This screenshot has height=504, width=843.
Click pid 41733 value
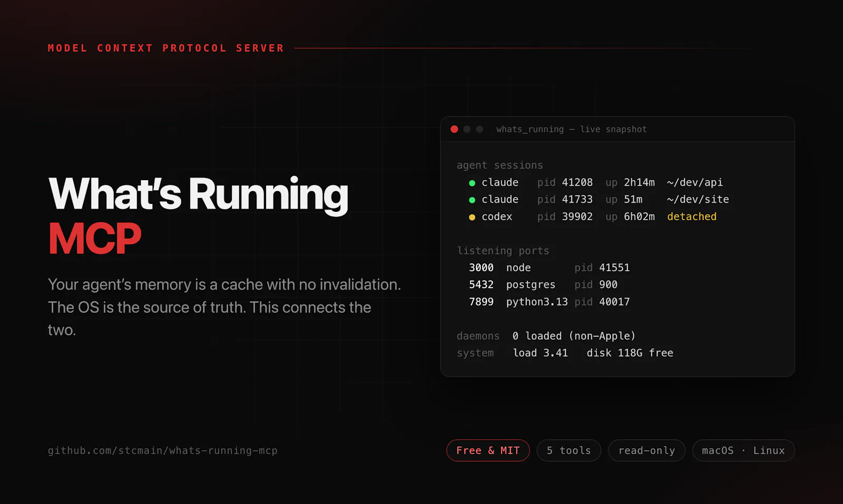click(x=577, y=199)
